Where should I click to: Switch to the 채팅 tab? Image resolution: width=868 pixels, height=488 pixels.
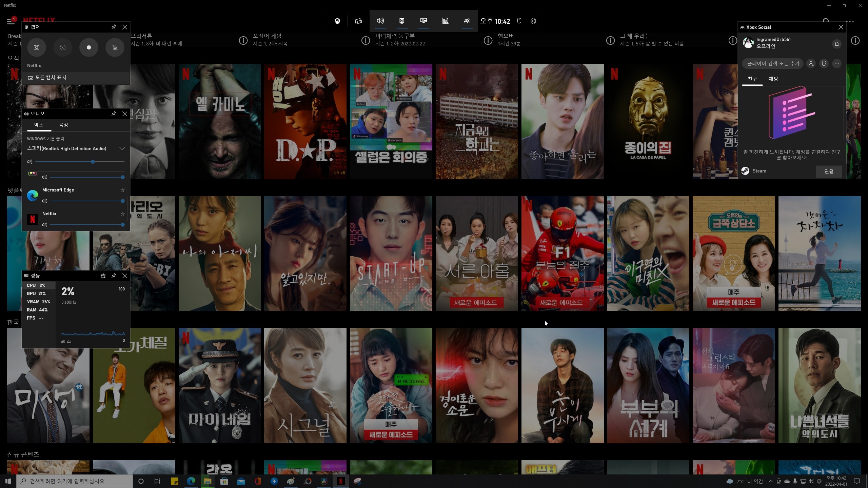coord(773,79)
